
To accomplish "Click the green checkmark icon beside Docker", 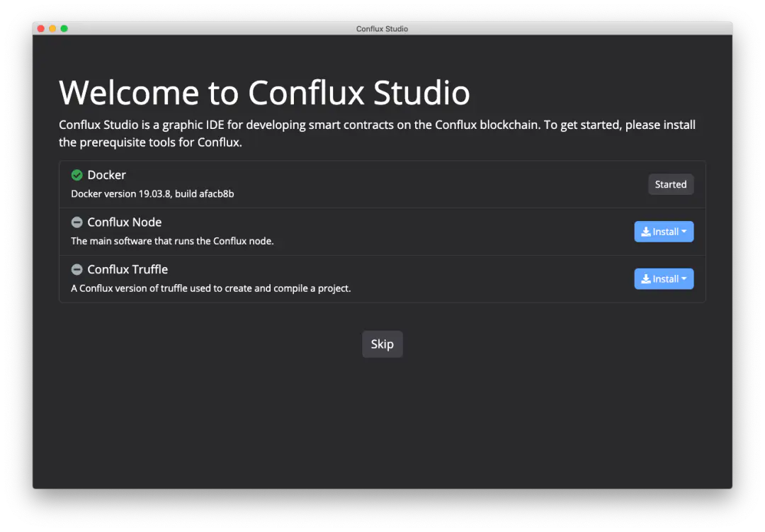I will point(76,175).
